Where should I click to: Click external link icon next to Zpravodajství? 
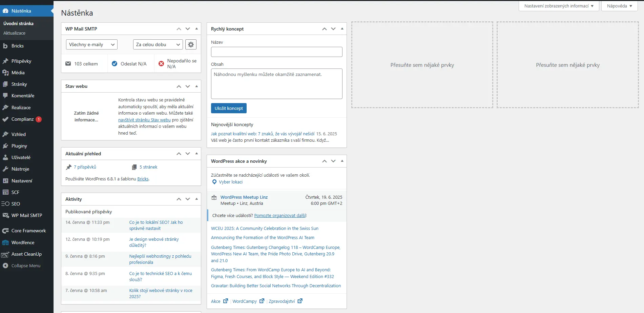click(x=300, y=301)
